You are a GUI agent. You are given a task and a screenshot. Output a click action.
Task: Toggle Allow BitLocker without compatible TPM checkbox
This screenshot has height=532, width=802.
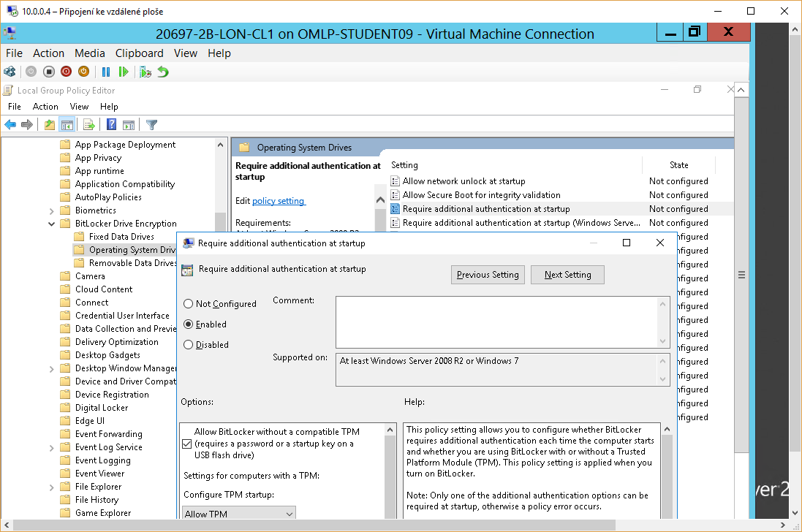tap(187, 444)
